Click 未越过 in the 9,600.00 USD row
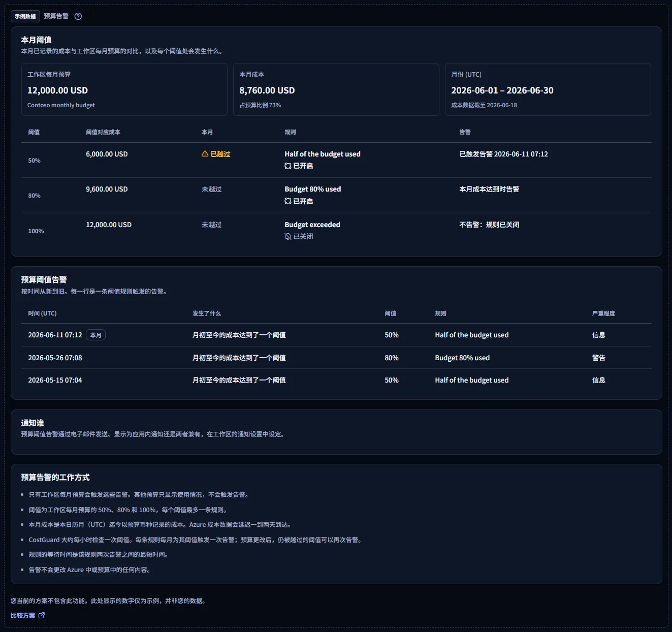The height and width of the screenshot is (632, 672). coord(212,189)
